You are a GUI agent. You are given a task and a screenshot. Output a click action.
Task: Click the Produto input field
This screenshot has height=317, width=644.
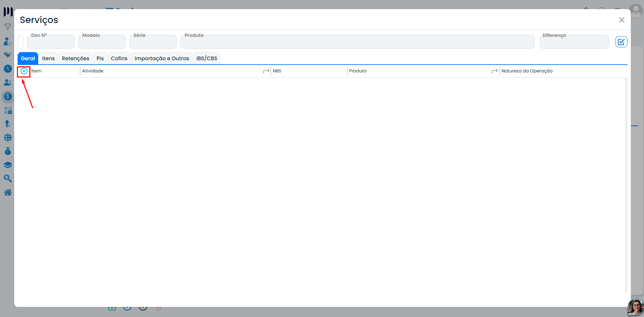(357, 42)
